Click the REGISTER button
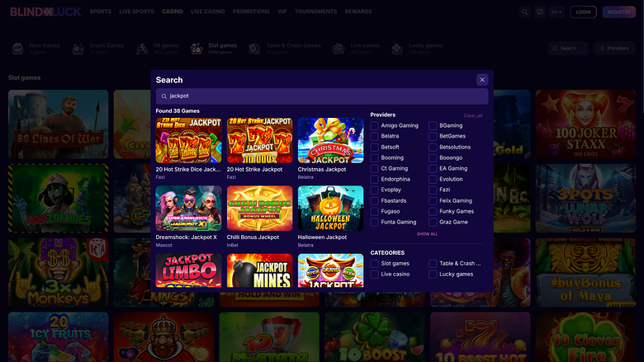644x362 pixels. click(x=619, y=12)
